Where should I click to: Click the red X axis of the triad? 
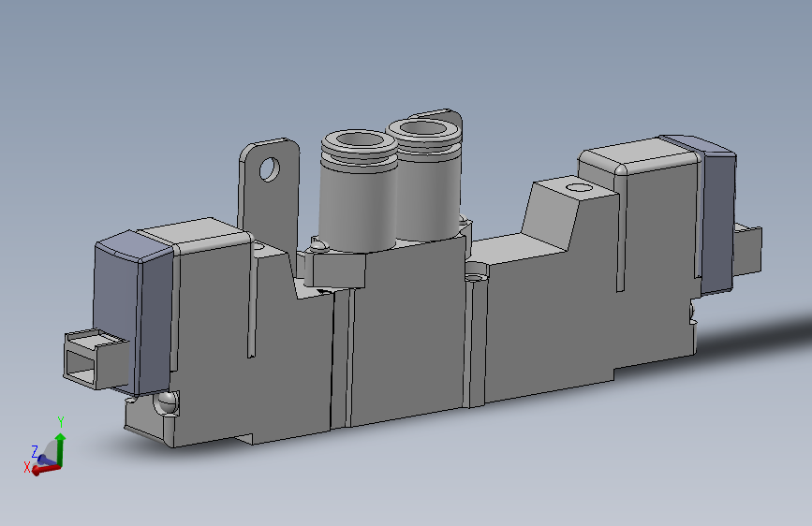coord(46,469)
